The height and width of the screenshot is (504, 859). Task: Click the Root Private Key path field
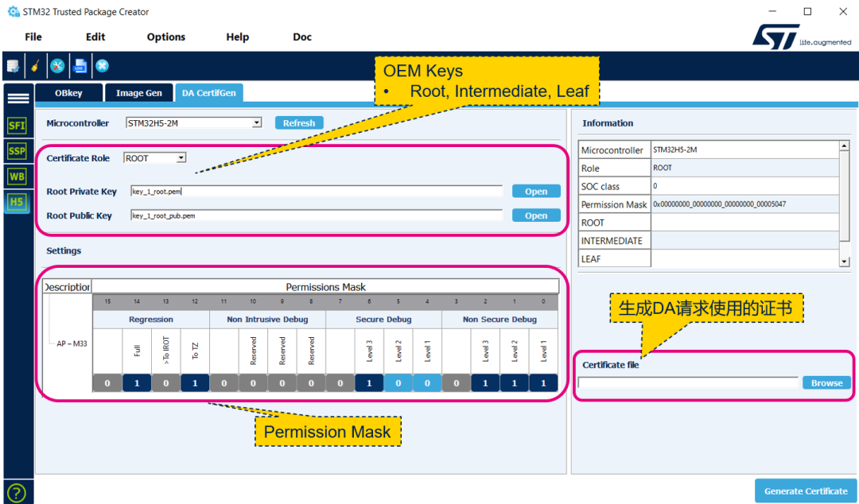point(317,192)
